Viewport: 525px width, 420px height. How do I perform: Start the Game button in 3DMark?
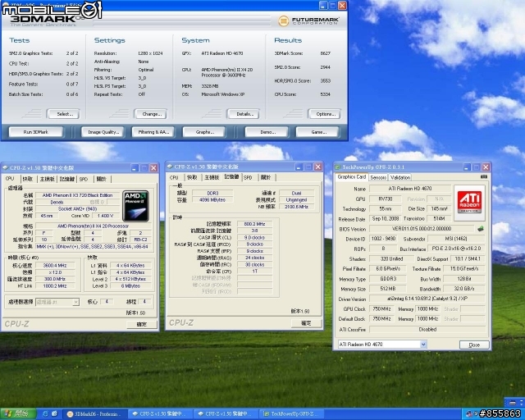click(317, 132)
